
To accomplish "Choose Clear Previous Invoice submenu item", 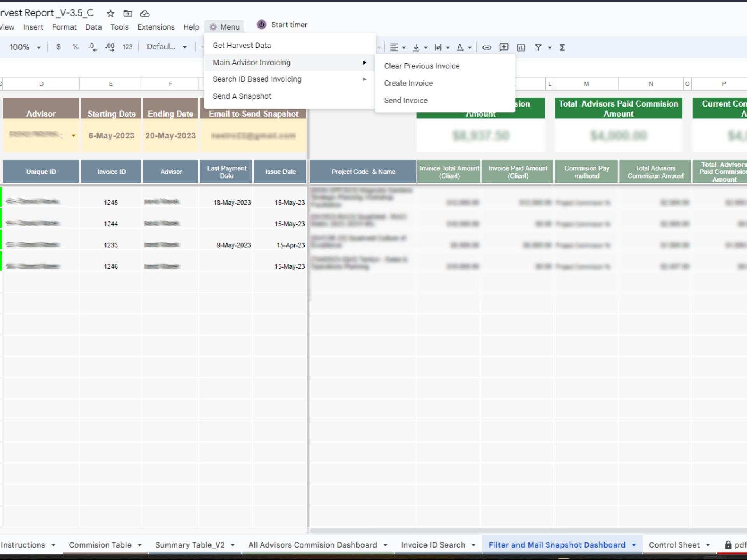I will pos(445,66).
